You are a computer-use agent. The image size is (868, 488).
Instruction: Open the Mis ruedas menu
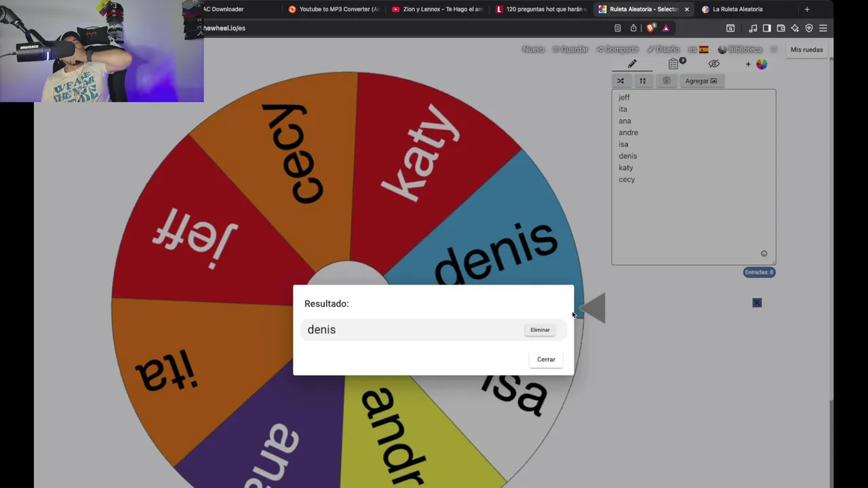tap(806, 49)
